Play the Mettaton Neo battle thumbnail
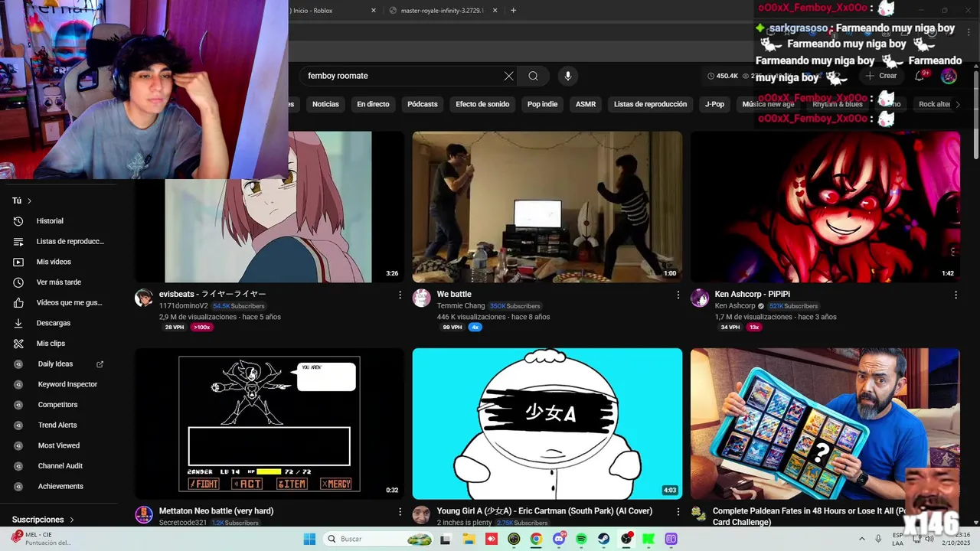The width and height of the screenshot is (980, 551). [269, 424]
